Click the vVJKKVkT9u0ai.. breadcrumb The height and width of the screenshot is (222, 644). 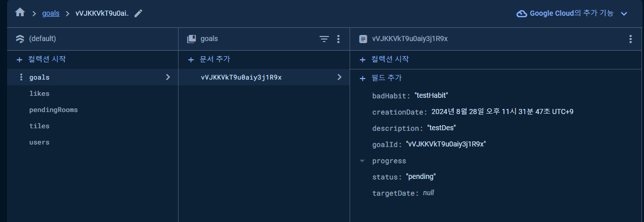click(102, 14)
